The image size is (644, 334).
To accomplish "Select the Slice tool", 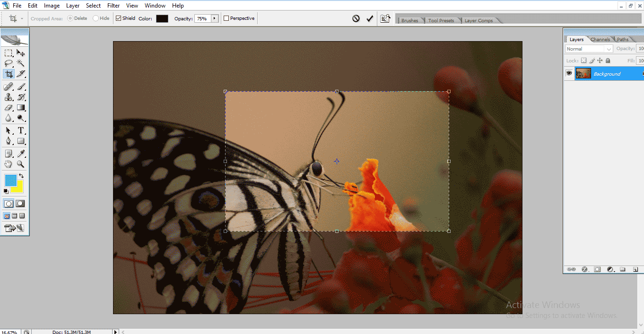I will (21, 74).
